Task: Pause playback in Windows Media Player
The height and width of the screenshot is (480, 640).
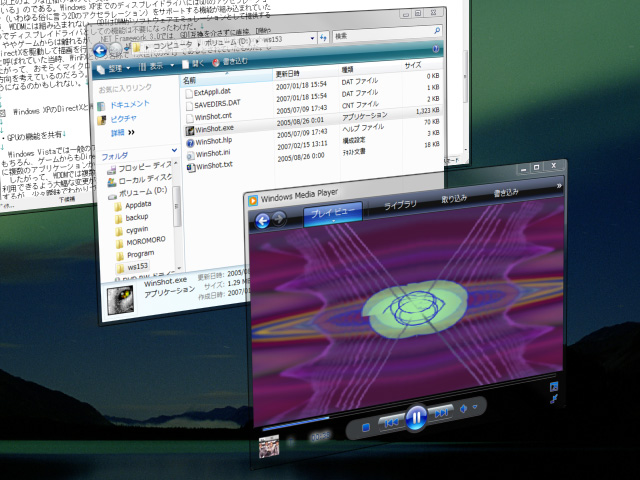Action: click(x=416, y=418)
